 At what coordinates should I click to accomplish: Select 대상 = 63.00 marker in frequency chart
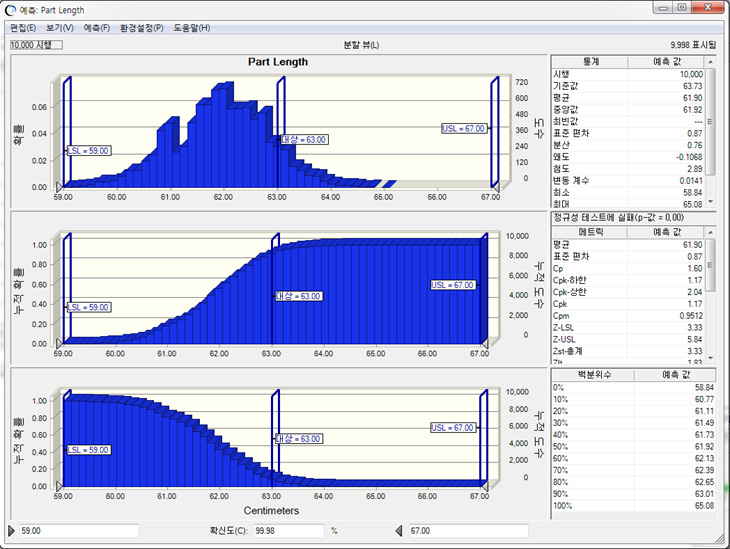click(x=304, y=140)
